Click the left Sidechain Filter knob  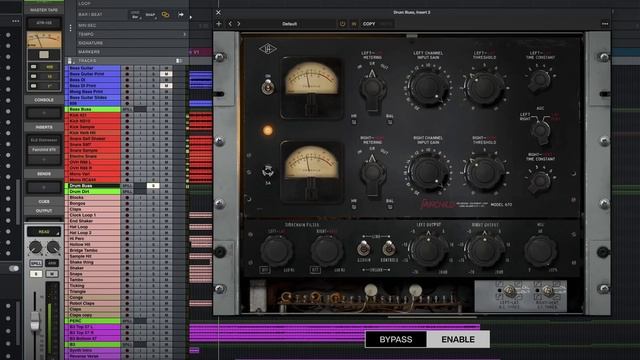pos(276,250)
